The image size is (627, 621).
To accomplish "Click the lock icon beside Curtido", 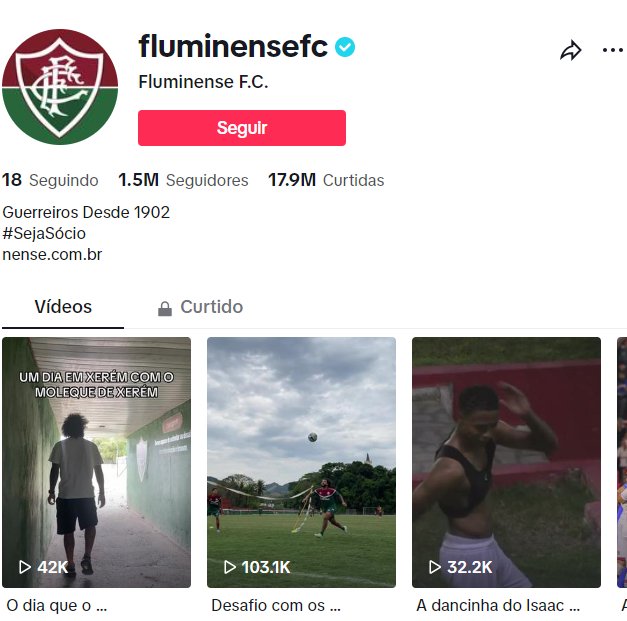I will click(x=164, y=308).
